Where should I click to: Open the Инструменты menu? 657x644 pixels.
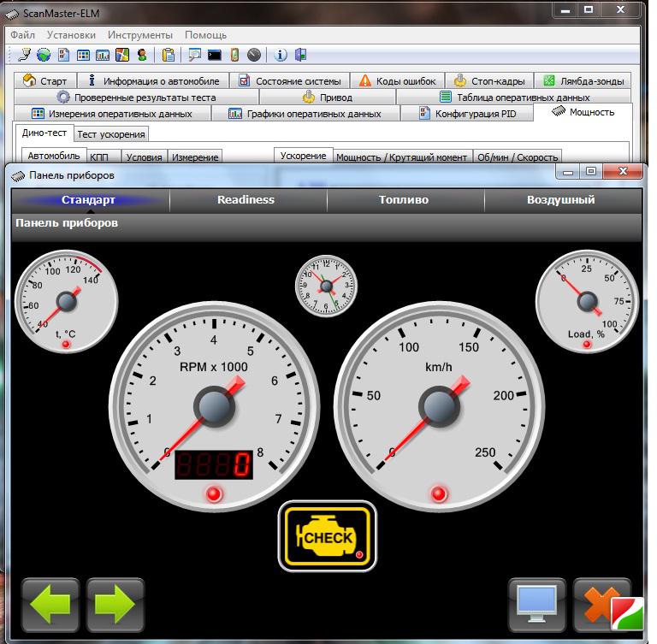(140, 35)
